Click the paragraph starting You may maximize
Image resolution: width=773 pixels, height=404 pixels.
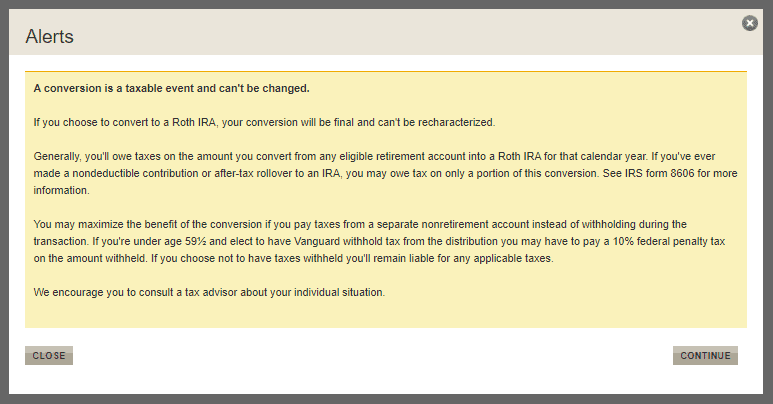(380, 241)
